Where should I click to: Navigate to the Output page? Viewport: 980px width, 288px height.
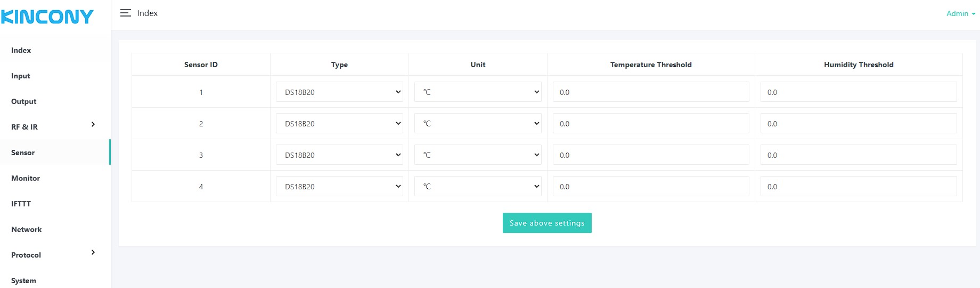24,101
